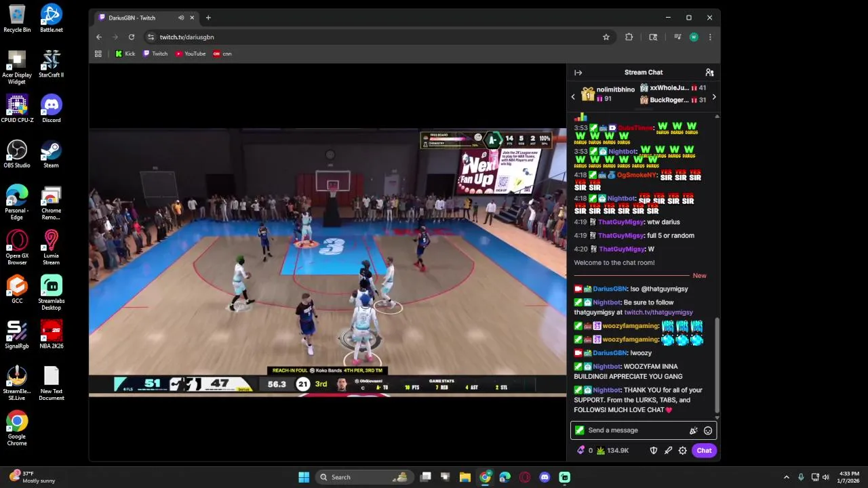This screenshot has width=868, height=488.
Task: Open the chat identity badge in message box
Action: [579, 430]
